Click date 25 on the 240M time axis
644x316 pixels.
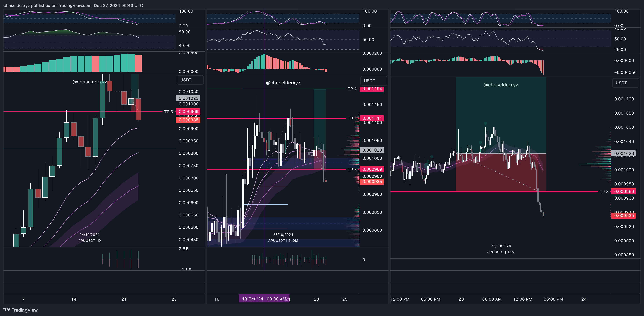[345, 299]
